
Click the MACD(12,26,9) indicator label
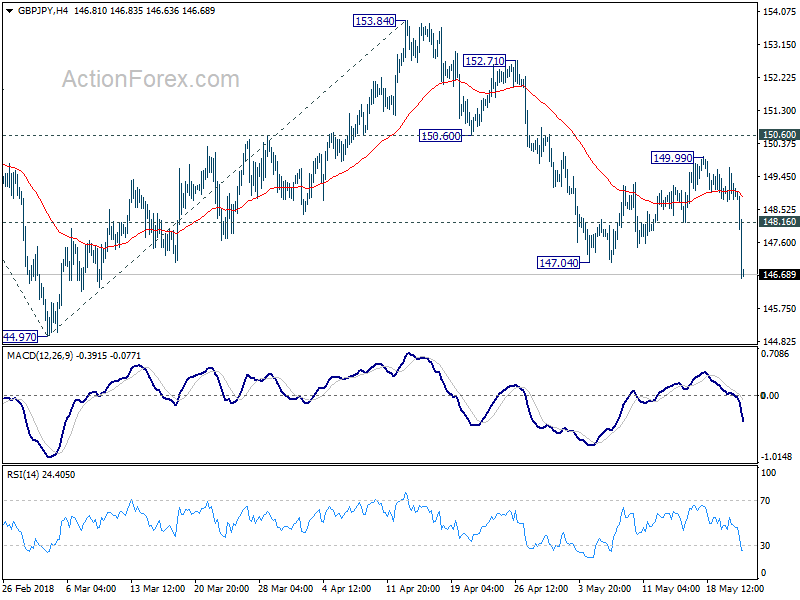click(41, 356)
